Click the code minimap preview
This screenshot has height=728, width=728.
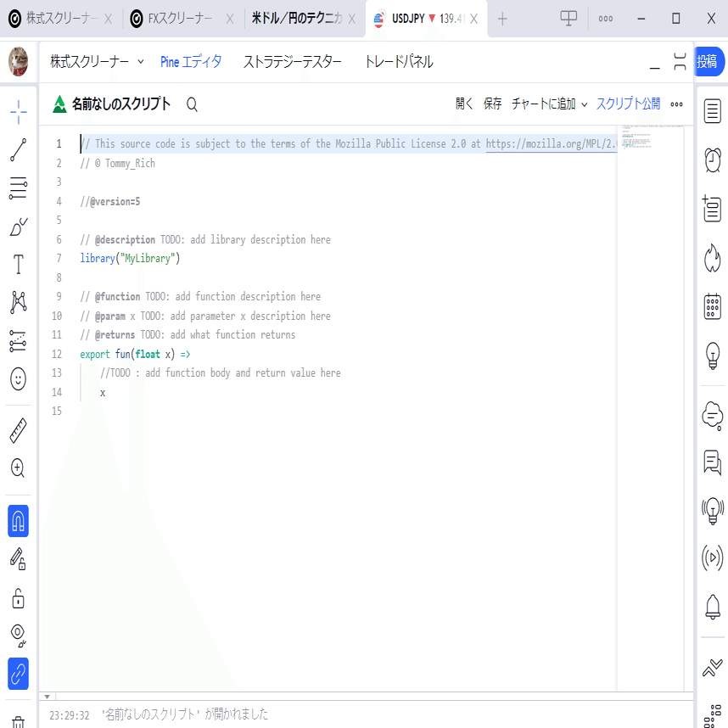tap(650, 137)
